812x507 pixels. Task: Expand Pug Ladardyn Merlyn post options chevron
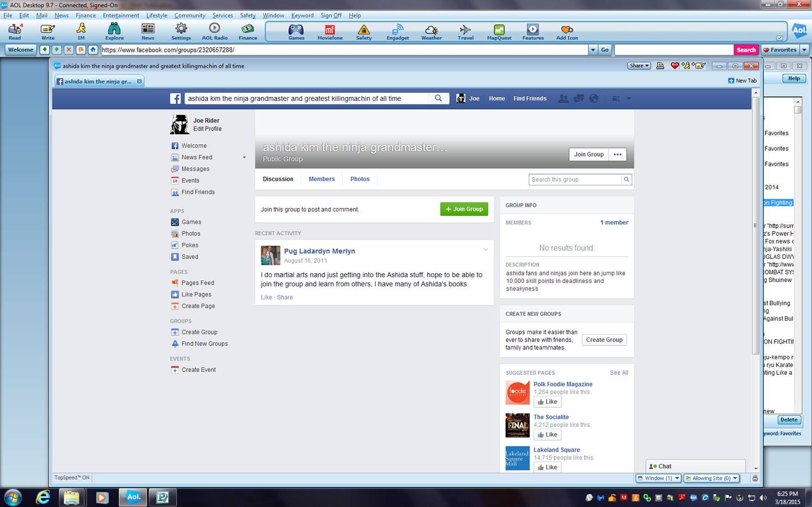click(x=486, y=249)
